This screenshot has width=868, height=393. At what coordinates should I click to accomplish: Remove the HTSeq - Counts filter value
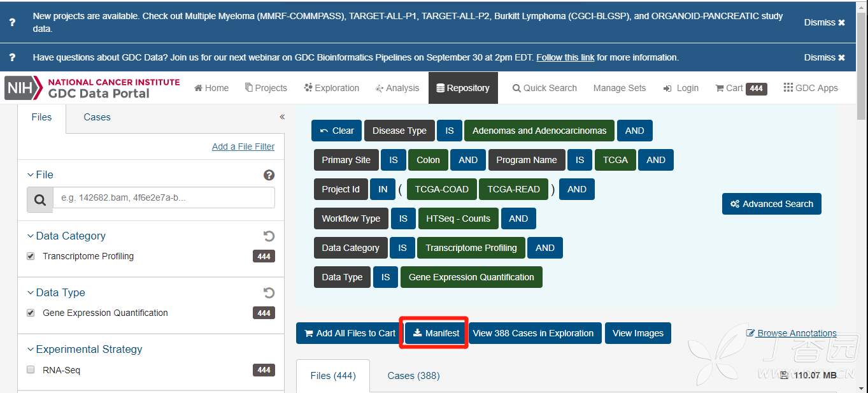point(458,218)
